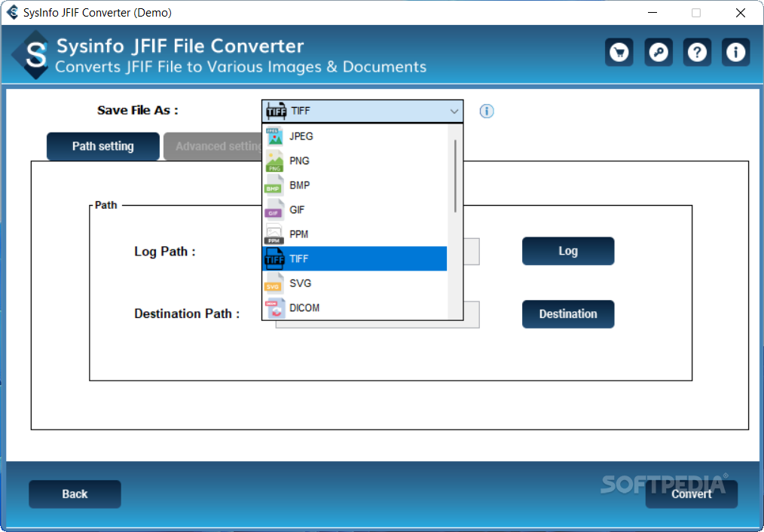Screen dimensions: 764x532
Task: Choose GIF from the format list
Action: click(x=355, y=209)
